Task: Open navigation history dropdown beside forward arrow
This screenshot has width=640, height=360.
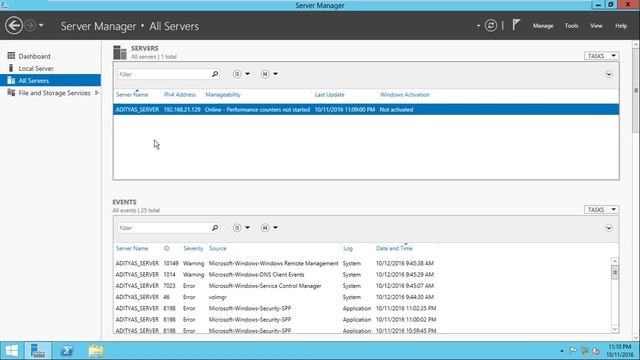Action: [x=41, y=26]
